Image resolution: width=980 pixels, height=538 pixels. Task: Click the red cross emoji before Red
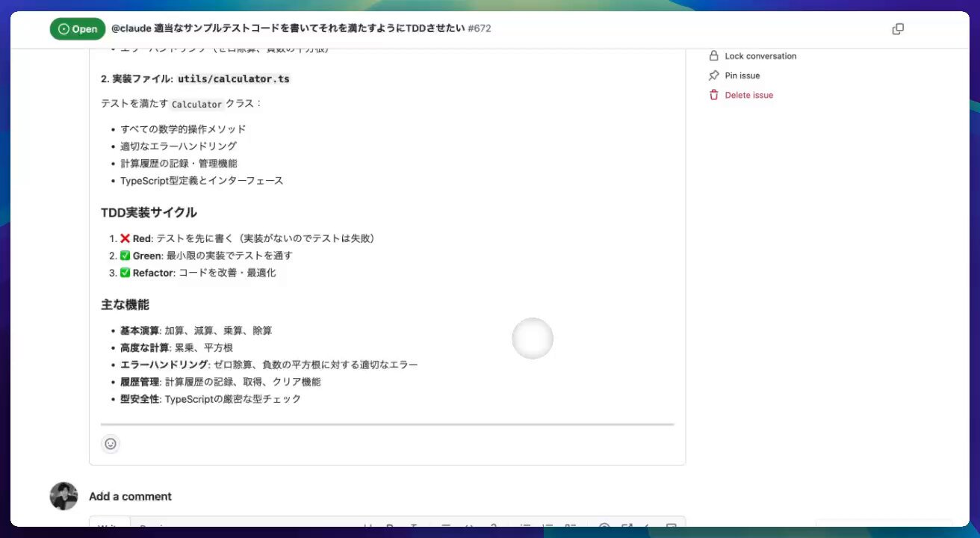[125, 238]
